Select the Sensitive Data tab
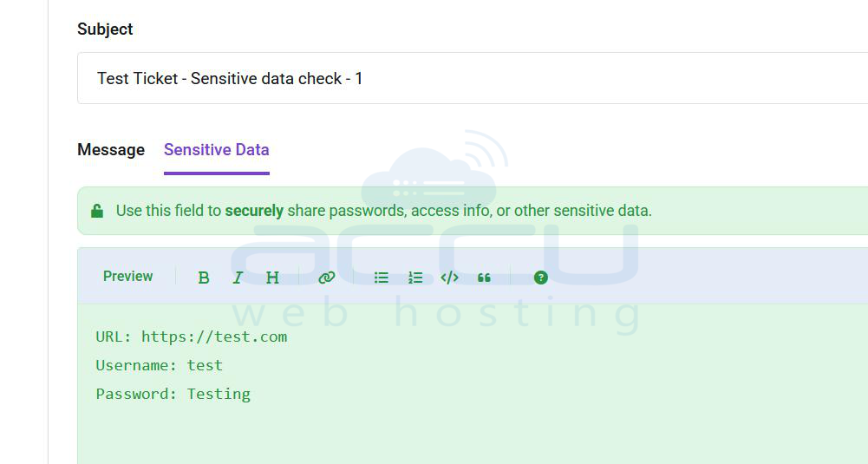Screen dimensions: 868x464 tap(217, 150)
